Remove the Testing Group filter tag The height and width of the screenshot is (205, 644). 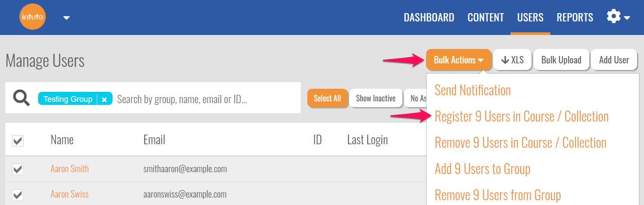click(104, 100)
